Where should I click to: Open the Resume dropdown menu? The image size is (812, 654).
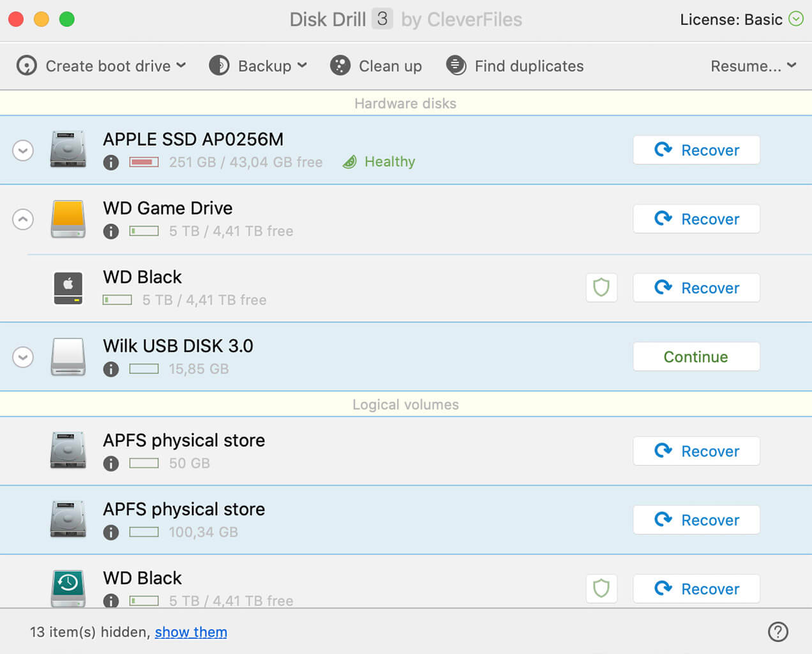click(x=753, y=65)
